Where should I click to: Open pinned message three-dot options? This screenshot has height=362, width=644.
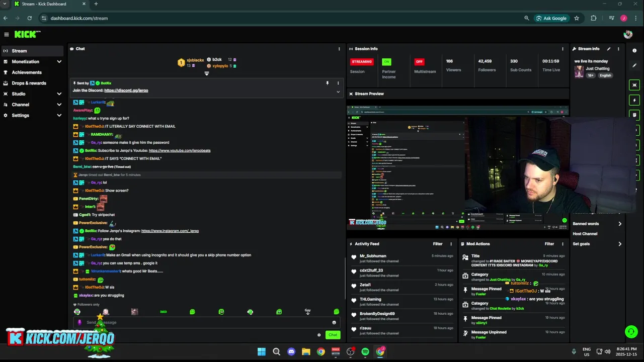[338, 83]
